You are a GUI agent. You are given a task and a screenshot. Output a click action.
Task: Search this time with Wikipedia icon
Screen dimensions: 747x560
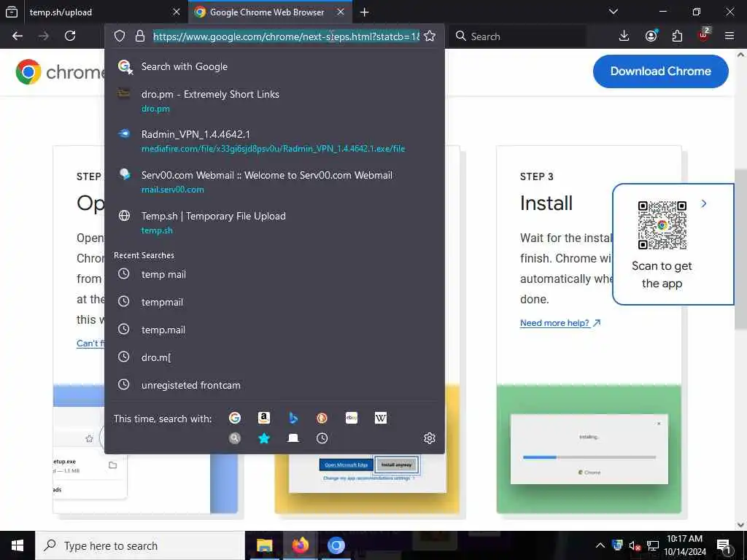pos(381,418)
